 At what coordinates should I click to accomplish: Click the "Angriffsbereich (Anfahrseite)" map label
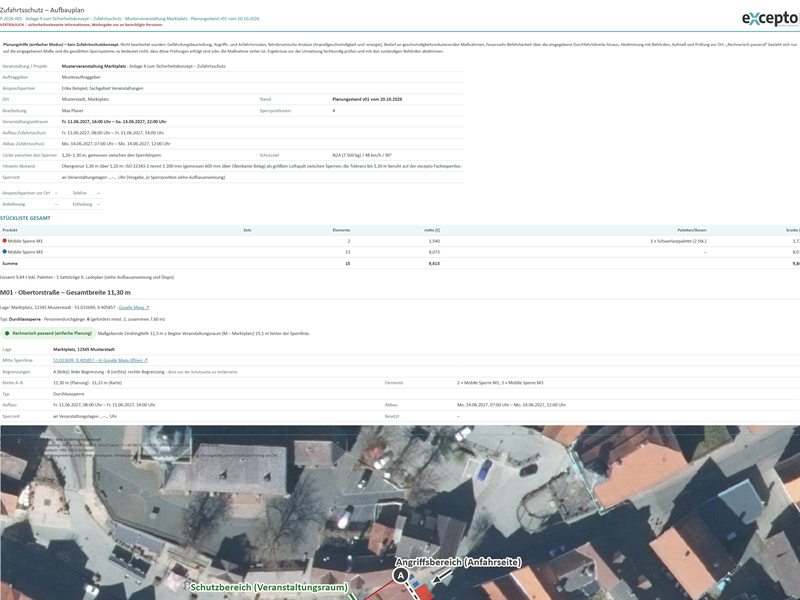pos(459,562)
